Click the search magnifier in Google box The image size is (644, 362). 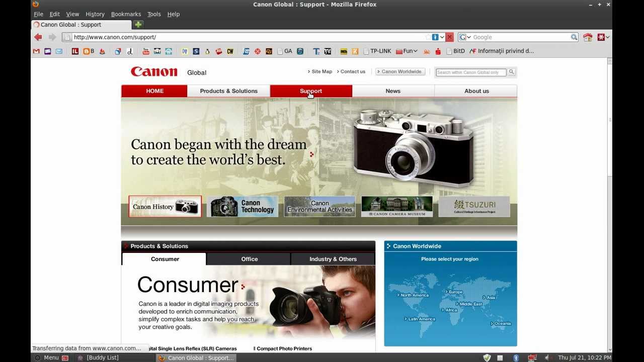coord(574,37)
